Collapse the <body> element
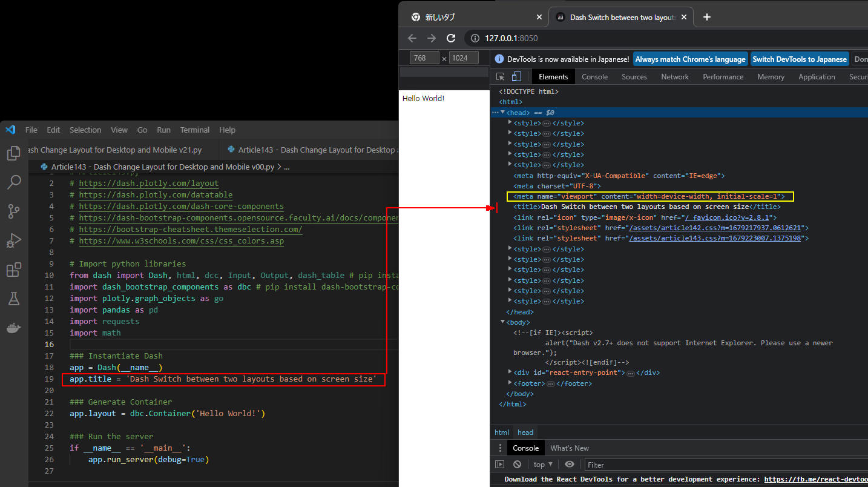This screenshot has width=868, height=487. (503, 322)
